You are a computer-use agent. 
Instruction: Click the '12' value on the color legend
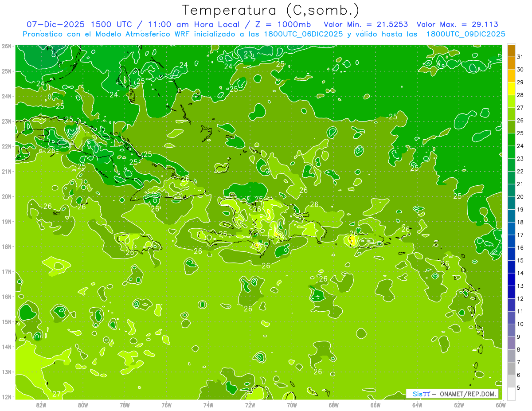[x=520, y=298]
